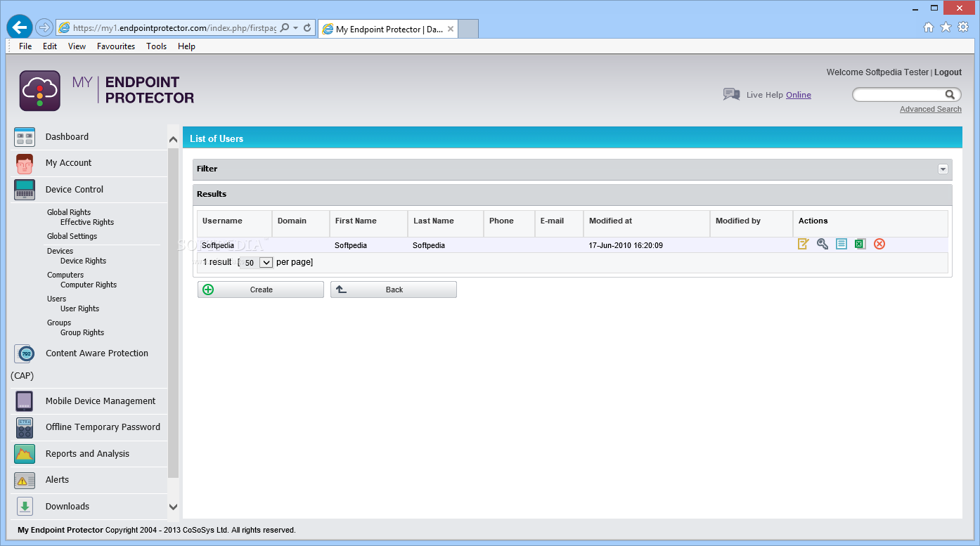This screenshot has height=546, width=980.
Task: Open the address bar search dropdown arrow
Action: click(x=296, y=28)
